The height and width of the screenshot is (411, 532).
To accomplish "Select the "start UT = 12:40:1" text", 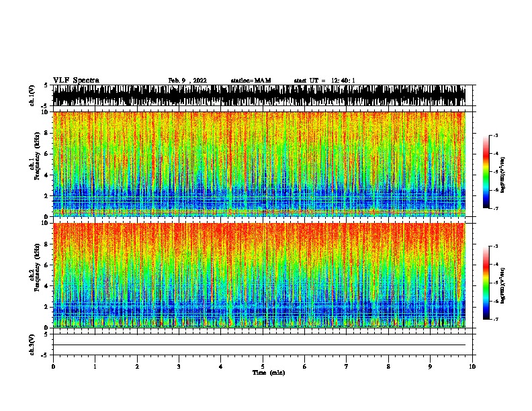I will pyautogui.click(x=324, y=81).
